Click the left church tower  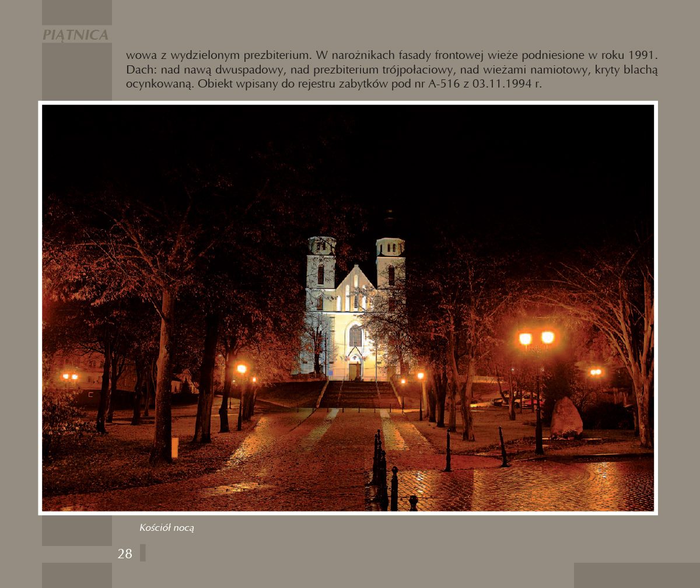pos(321,262)
